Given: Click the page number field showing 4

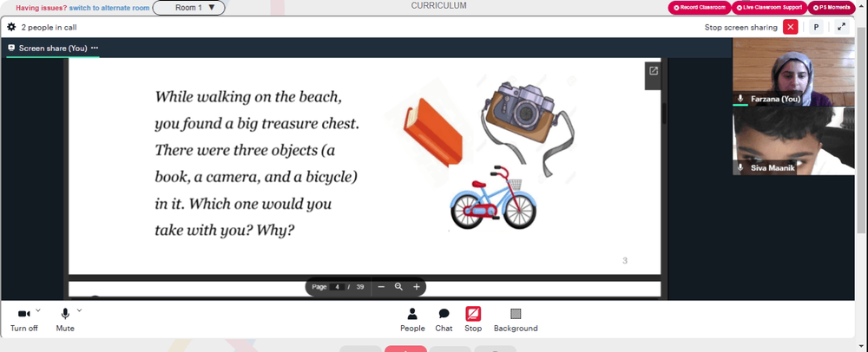Looking at the screenshot, I should (x=337, y=287).
